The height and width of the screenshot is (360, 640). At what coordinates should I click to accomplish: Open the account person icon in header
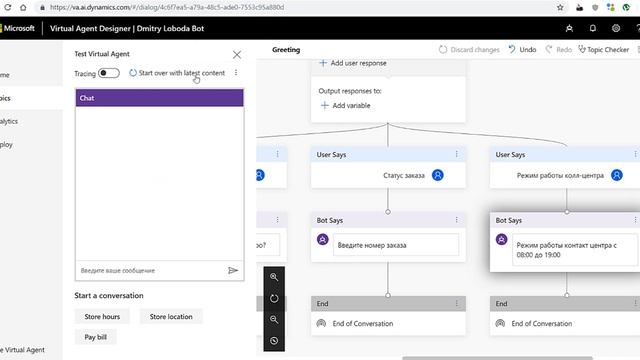tap(569, 28)
